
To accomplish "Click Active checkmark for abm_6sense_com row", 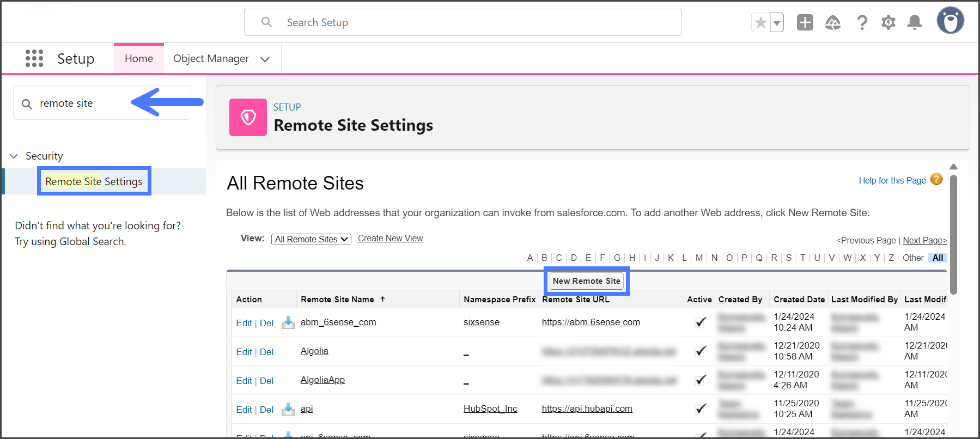I will tap(701, 322).
